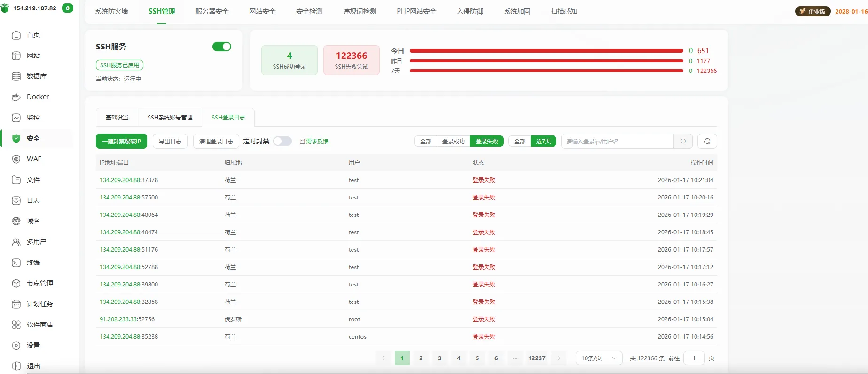
Task: Select the 登录成功 filter option
Action: 453,141
